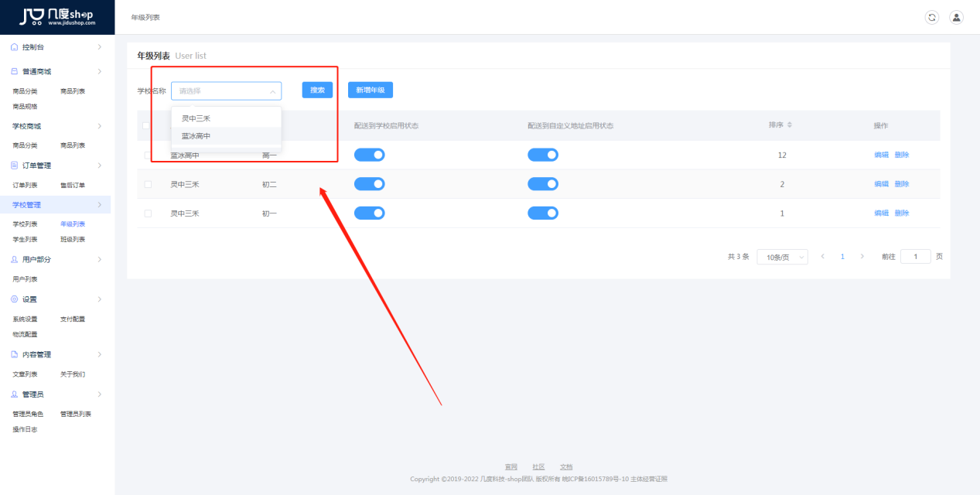The image size is (980, 495).
Task: Toggle 配送到学校 switch for 蓝冰高中 高一 row
Action: pos(369,155)
